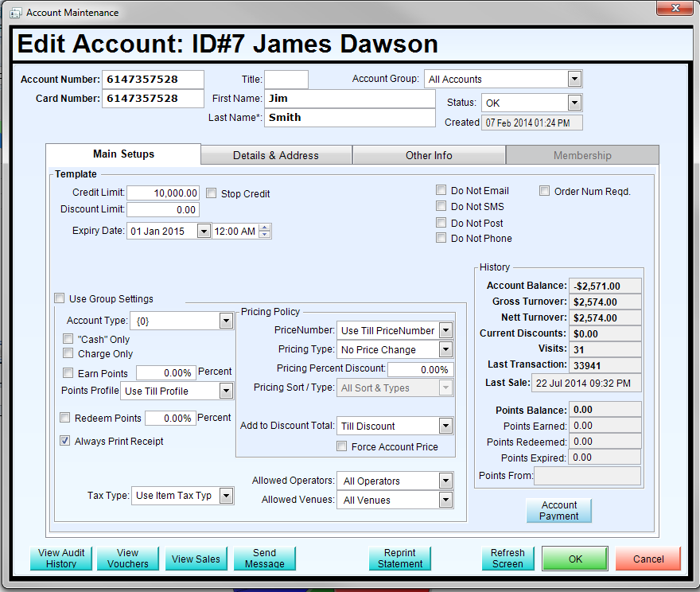This screenshot has height=592, width=700.
Task: Uncheck Always Print Receipt
Action: (x=65, y=441)
